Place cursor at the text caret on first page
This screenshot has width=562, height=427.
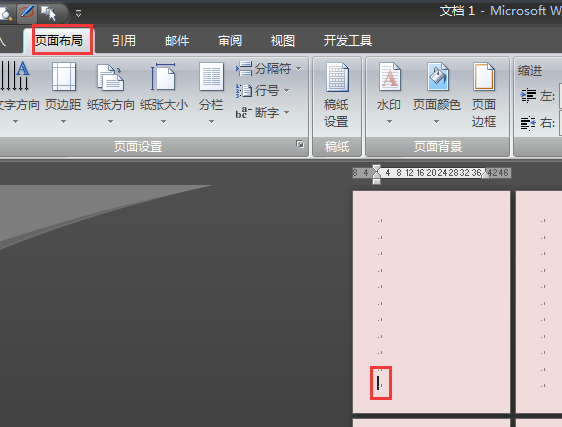(x=378, y=383)
